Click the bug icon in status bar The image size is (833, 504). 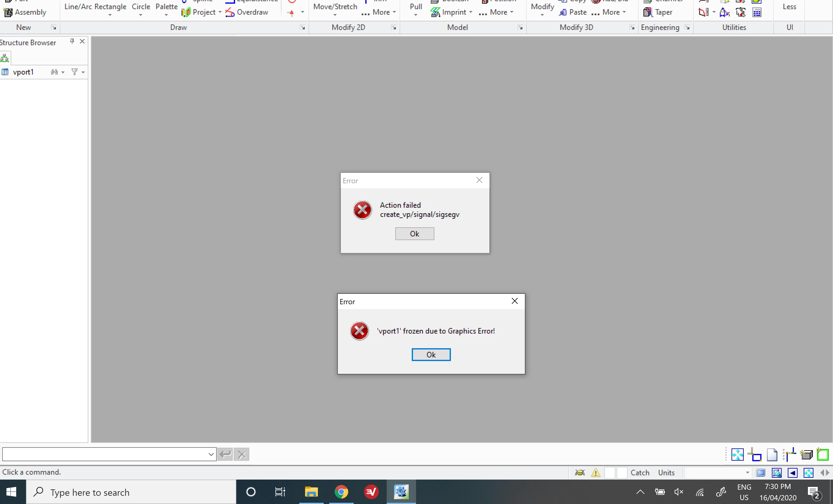[x=580, y=473]
